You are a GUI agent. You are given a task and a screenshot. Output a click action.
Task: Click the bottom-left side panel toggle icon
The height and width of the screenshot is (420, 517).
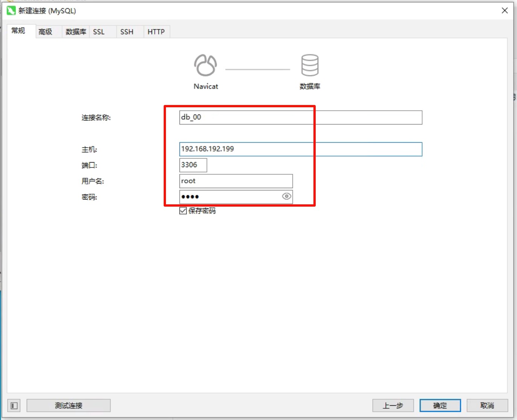14,406
